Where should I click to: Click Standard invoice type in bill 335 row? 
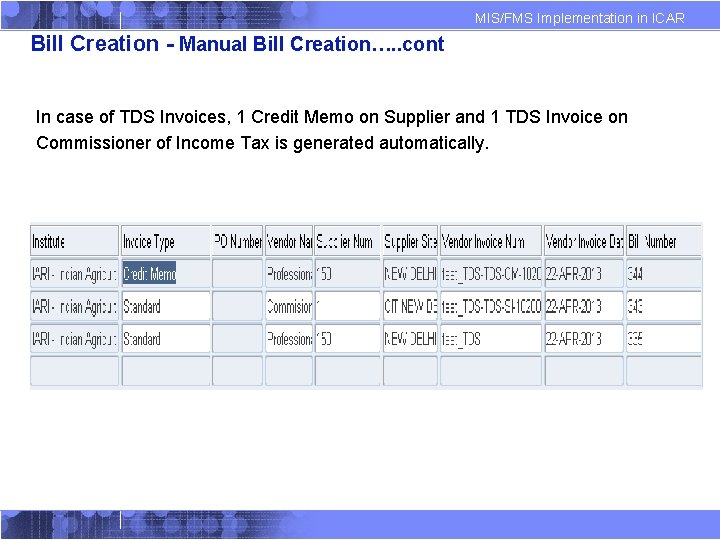166,339
